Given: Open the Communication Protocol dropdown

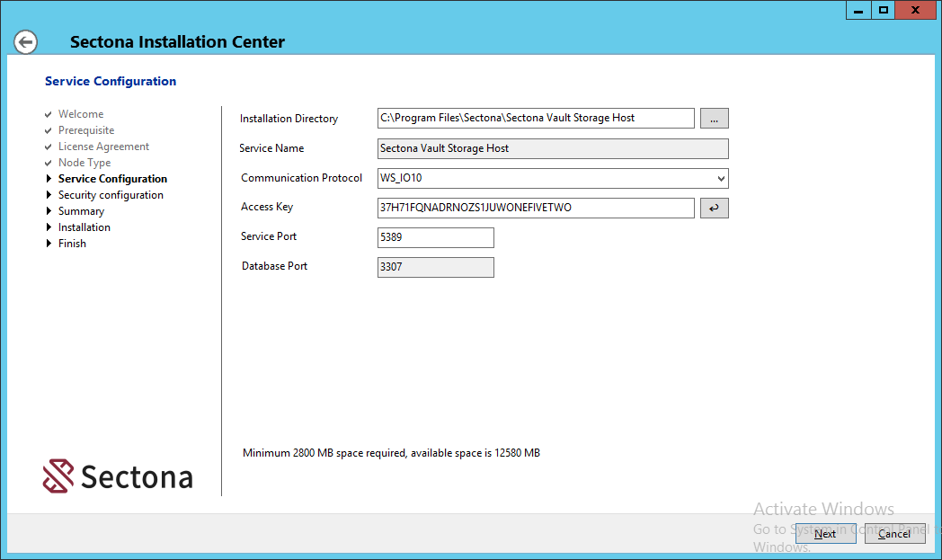Looking at the screenshot, I should point(552,178).
